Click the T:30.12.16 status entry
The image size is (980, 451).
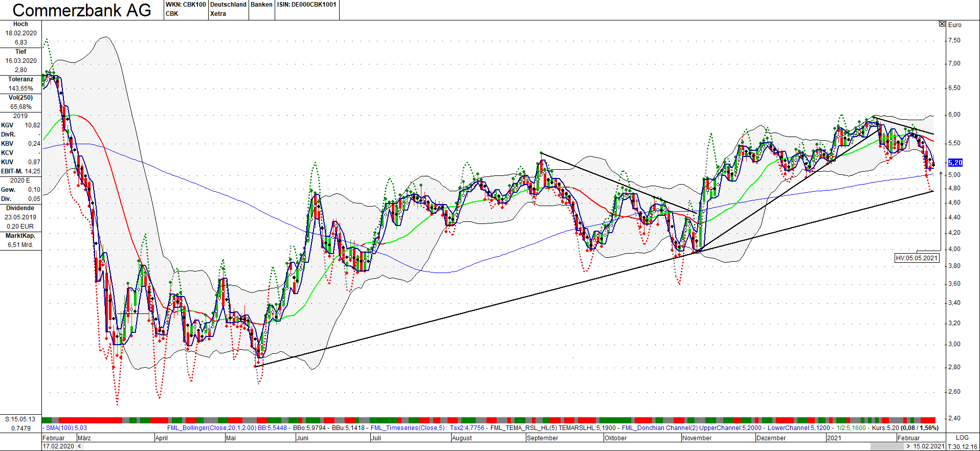pos(962,446)
